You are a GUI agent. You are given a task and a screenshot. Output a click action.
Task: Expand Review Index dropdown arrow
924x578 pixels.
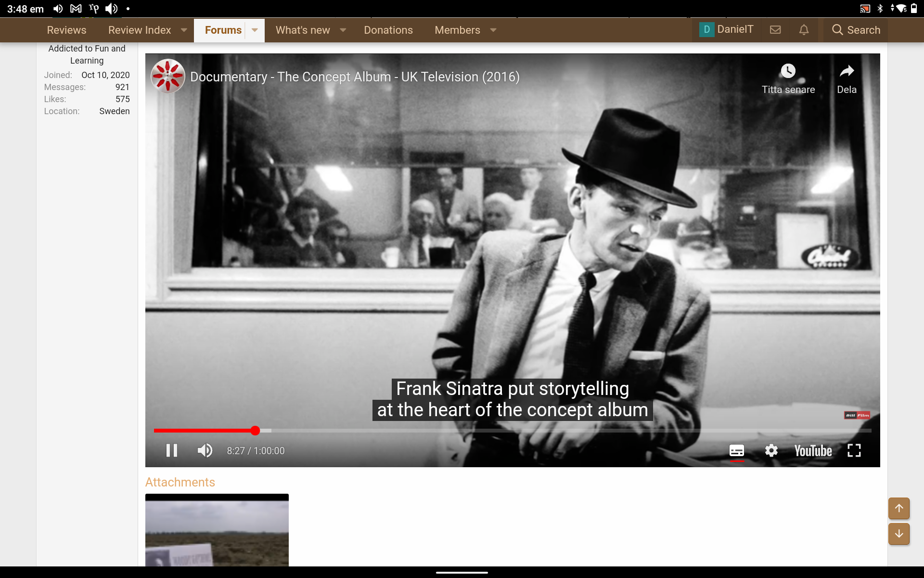184,30
